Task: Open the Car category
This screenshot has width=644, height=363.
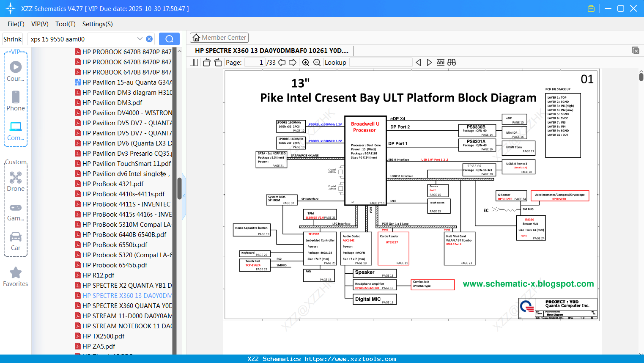Action: coord(16,241)
